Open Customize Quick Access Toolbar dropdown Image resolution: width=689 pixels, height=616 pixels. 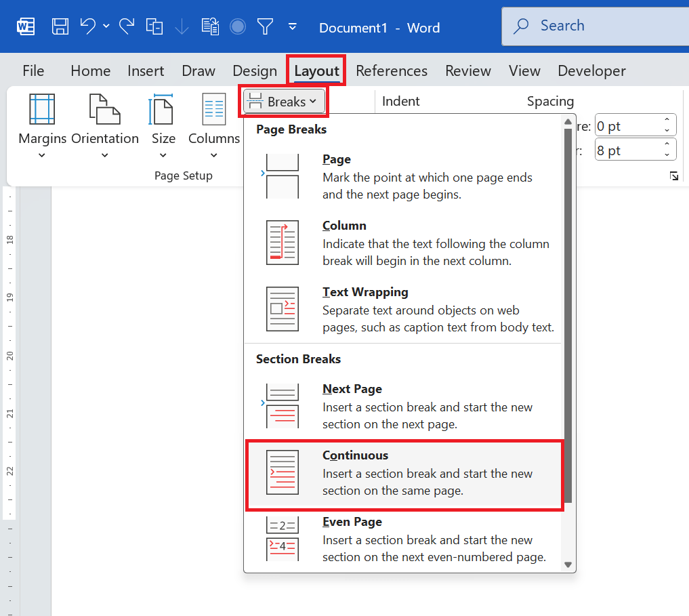[292, 27]
